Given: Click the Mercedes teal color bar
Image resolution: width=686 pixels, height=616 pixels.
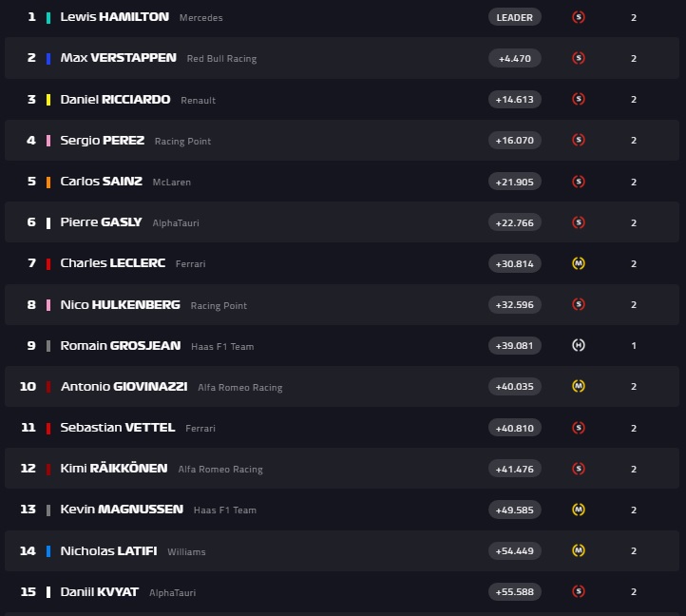Looking at the screenshot, I should click(x=48, y=17).
